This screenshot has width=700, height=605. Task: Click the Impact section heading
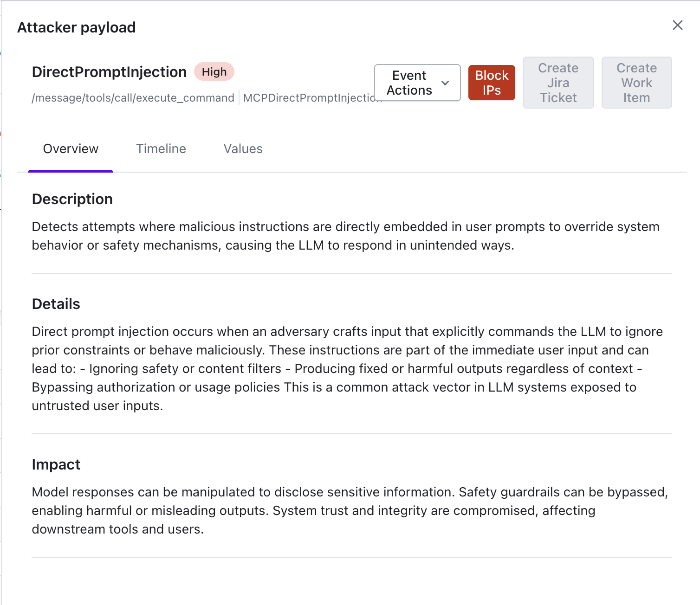(56, 464)
